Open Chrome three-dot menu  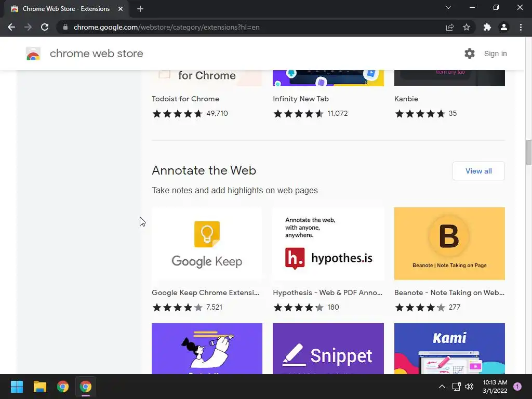click(x=521, y=27)
